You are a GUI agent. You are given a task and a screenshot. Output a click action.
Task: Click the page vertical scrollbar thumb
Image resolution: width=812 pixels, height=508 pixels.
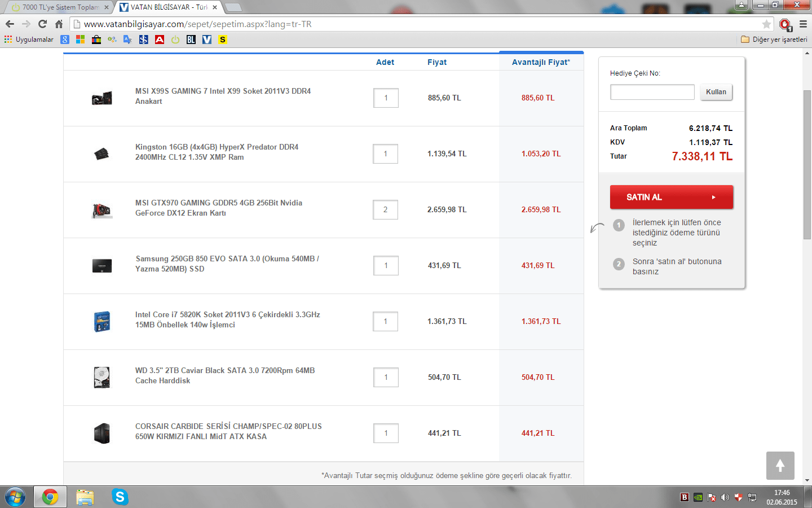click(807, 165)
